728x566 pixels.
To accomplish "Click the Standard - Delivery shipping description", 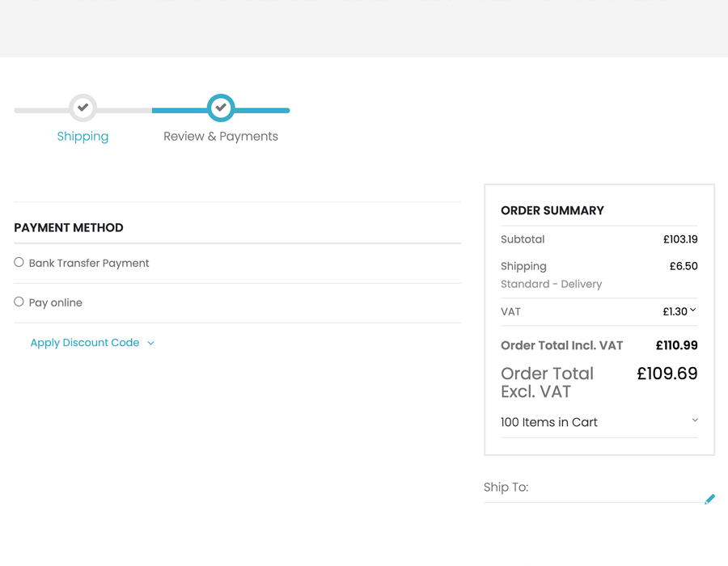I will [551, 284].
